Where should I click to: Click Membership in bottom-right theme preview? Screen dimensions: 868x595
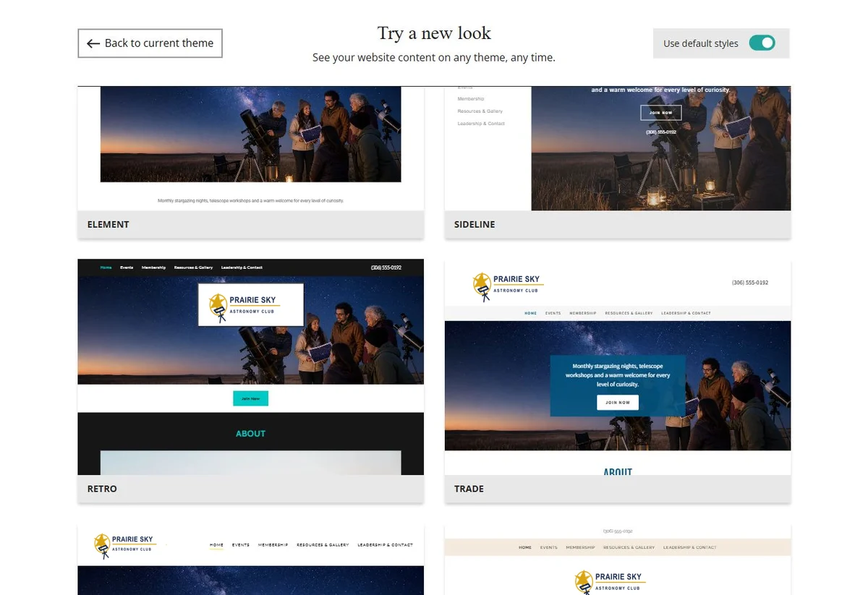click(581, 547)
